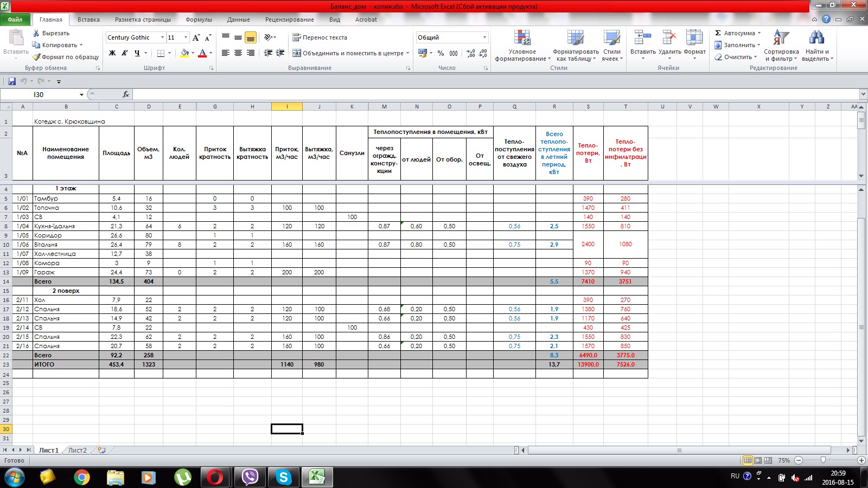868x488 pixels.
Task: Open Opera browser from the taskbar
Action: 215,477
